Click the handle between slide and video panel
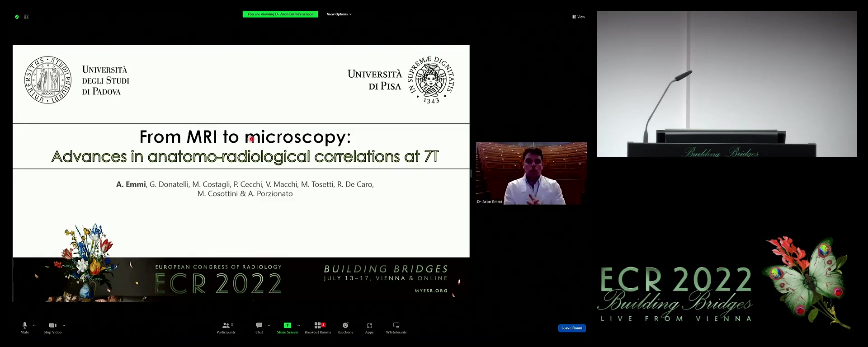This screenshot has height=347, width=868. pos(471,173)
